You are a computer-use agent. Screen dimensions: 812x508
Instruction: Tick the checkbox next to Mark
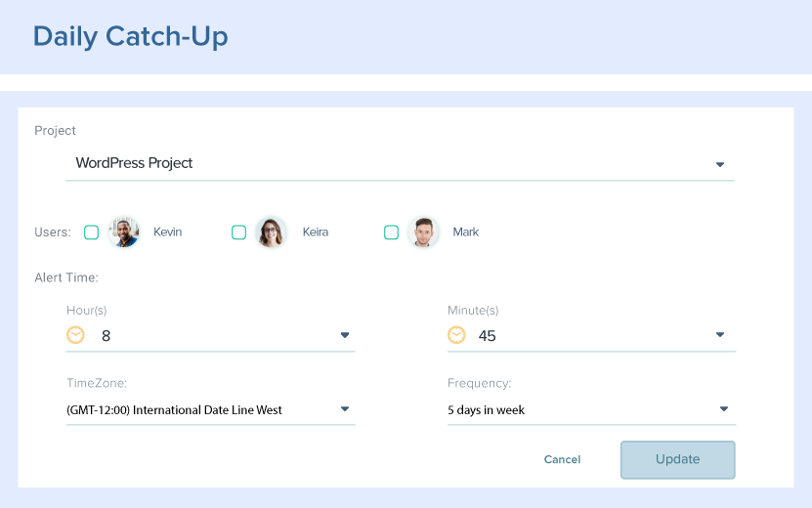pyautogui.click(x=391, y=233)
